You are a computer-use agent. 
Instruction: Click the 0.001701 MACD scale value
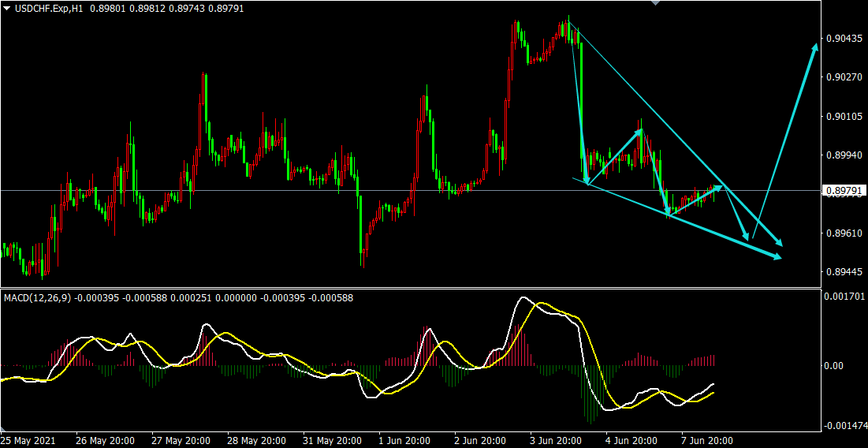[844, 297]
